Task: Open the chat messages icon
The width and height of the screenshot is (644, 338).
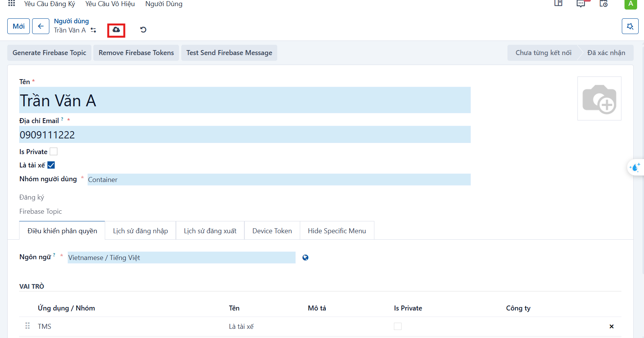Action: pos(581,4)
